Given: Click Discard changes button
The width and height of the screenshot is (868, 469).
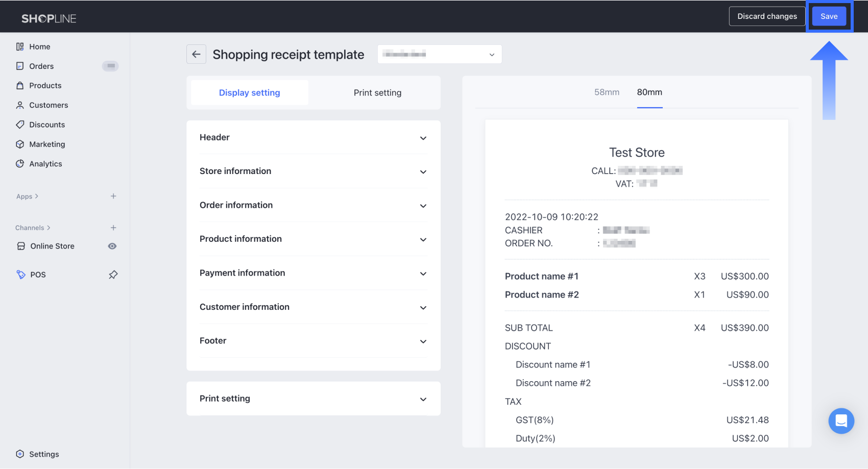Looking at the screenshot, I should point(767,16).
